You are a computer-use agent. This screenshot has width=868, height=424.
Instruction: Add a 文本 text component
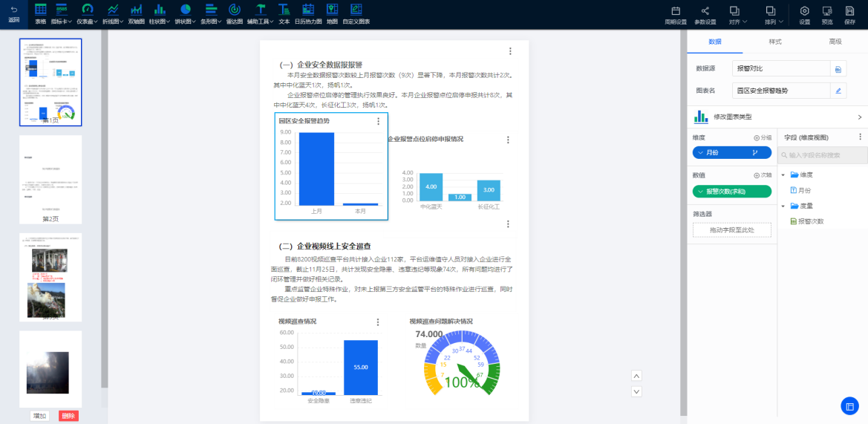click(x=284, y=13)
